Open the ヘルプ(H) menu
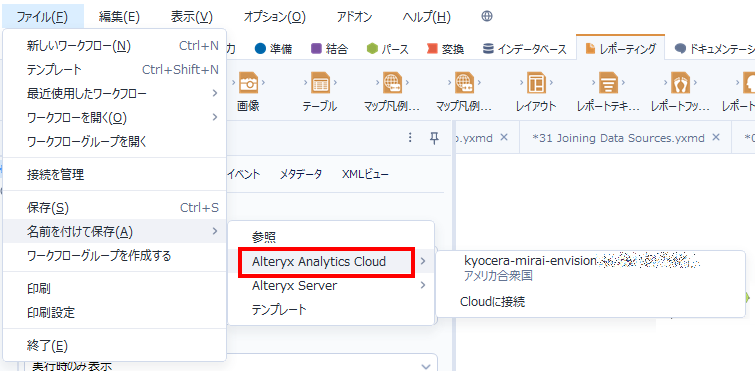The width and height of the screenshot is (755, 371). pyautogui.click(x=427, y=17)
